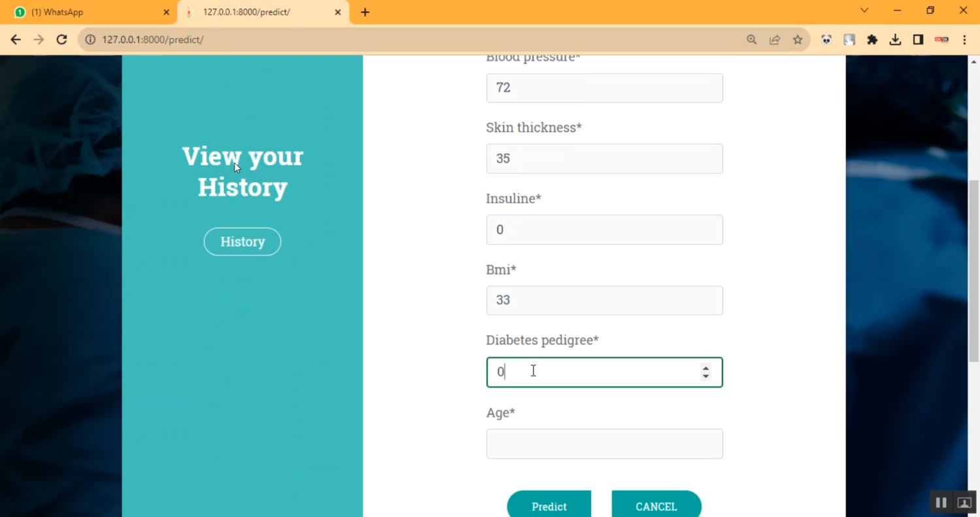Edit the Bmi field
Screen dimensions: 980x517
604,301
